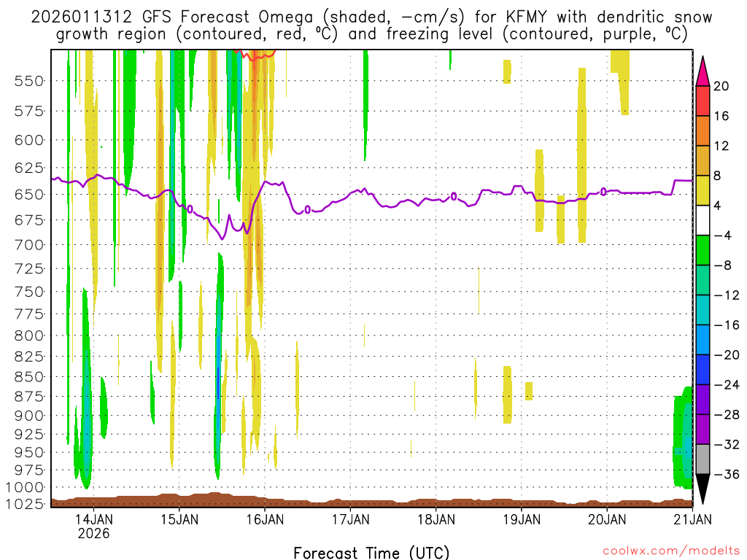Viewport: 747px width, 560px height.
Task: Click the 700 pressure level label
Action: click(x=28, y=245)
